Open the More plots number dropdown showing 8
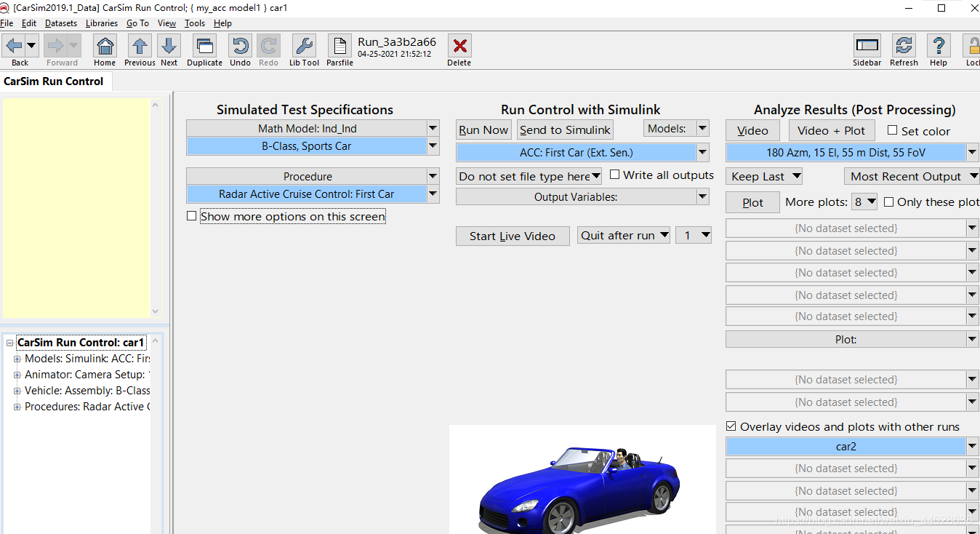980x534 pixels. pyautogui.click(x=865, y=202)
